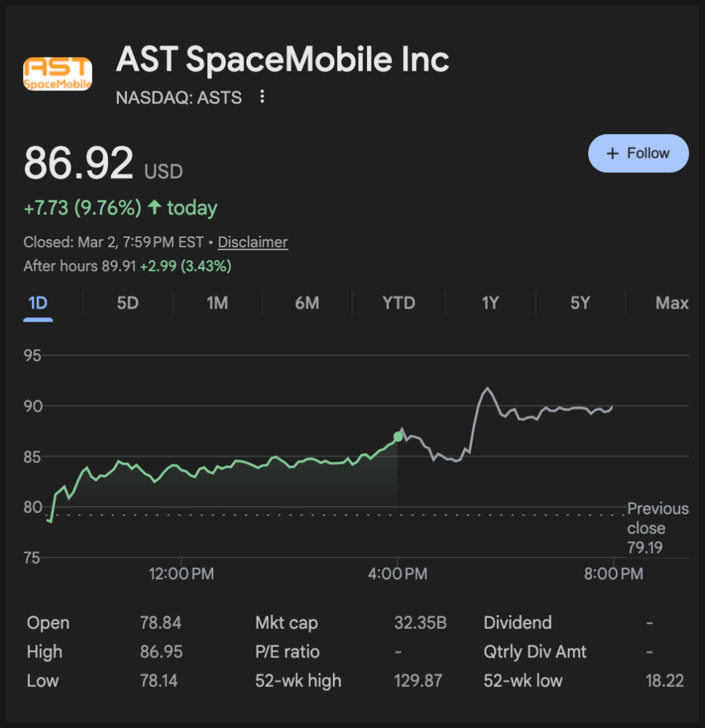Open the 5Y chart range
The image size is (705, 728).
click(x=580, y=303)
